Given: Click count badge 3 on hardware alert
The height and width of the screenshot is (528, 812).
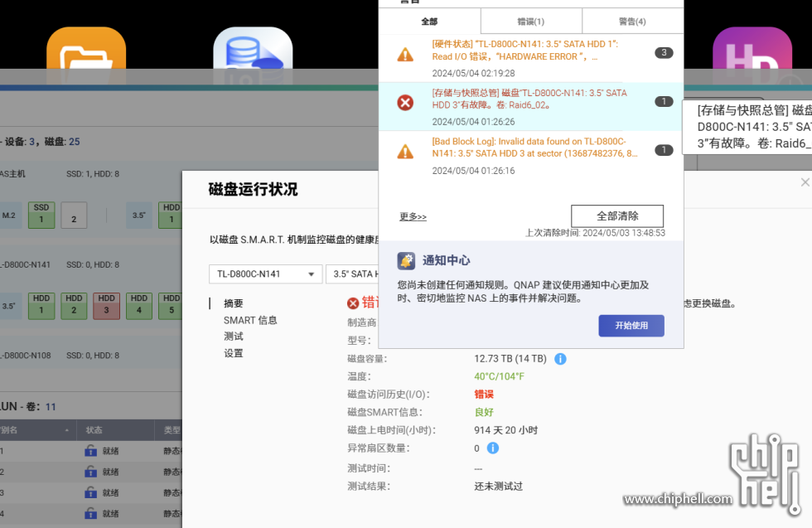Looking at the screenshot, I should (664, 52).
